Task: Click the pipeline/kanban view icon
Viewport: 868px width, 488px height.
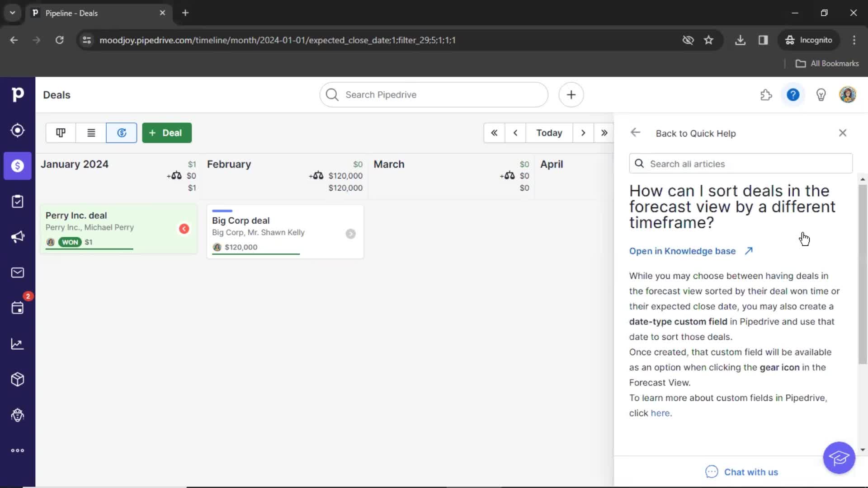Action: pyautogui.click(x=61, y=132)
